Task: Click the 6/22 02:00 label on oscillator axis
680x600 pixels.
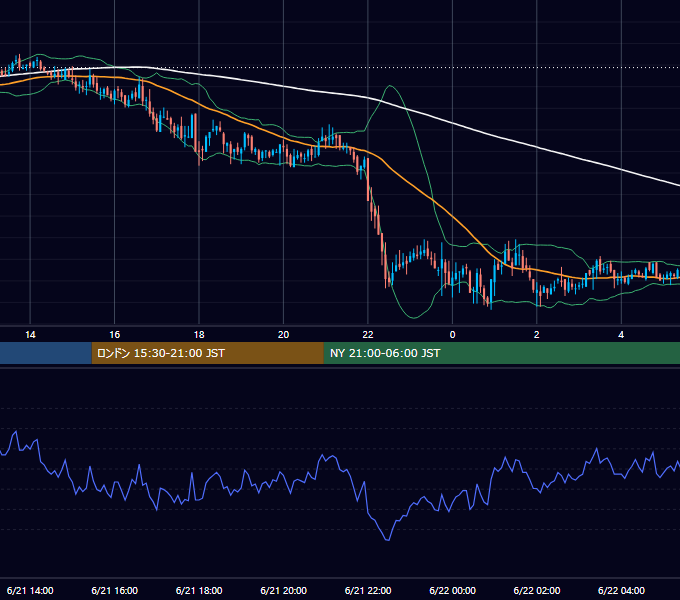Action: [x=536, y=590]
